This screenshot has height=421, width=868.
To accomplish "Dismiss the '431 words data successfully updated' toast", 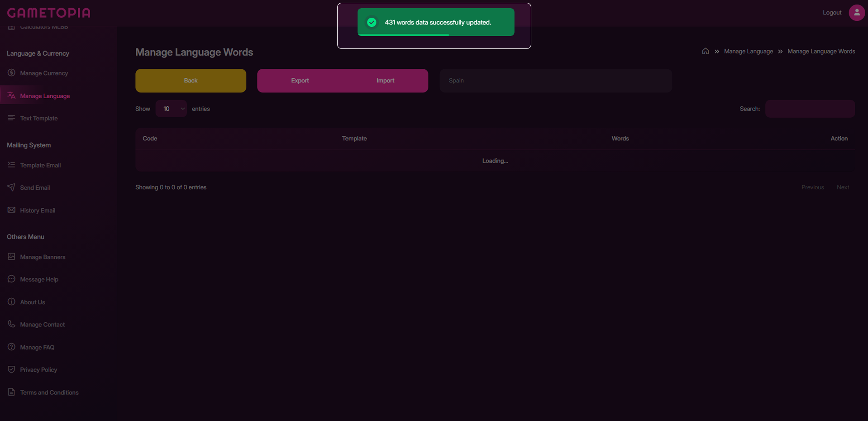I will tap(436, 22).
